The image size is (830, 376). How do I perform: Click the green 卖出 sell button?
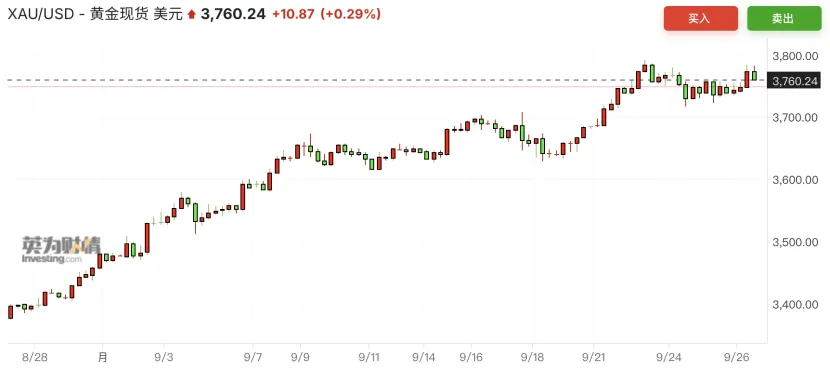783,19
